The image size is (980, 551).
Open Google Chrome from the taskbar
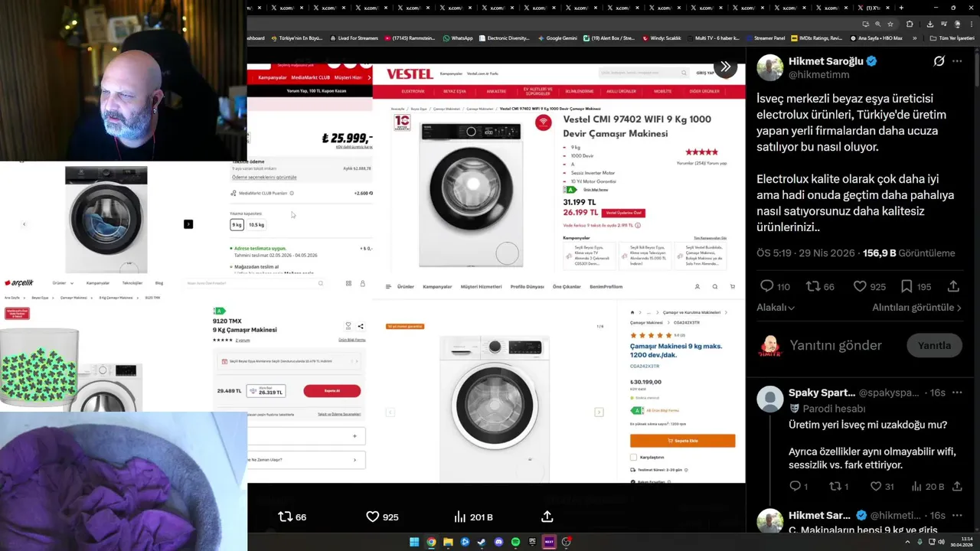click(x=431, y=542)
